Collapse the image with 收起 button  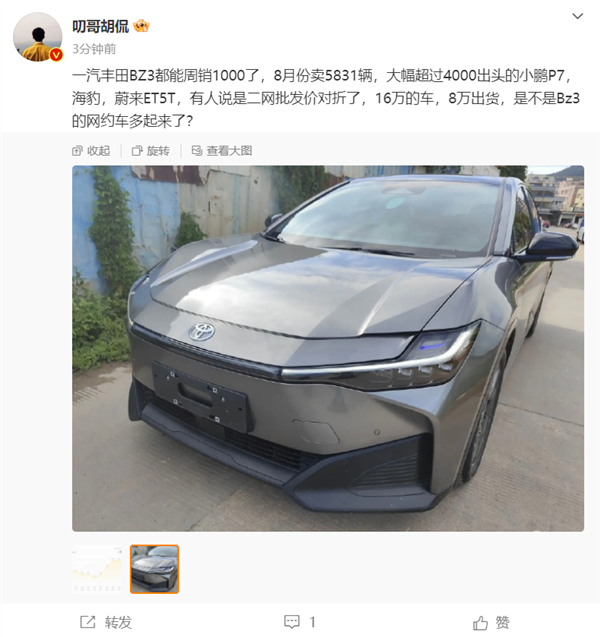[x=91, y=151]
